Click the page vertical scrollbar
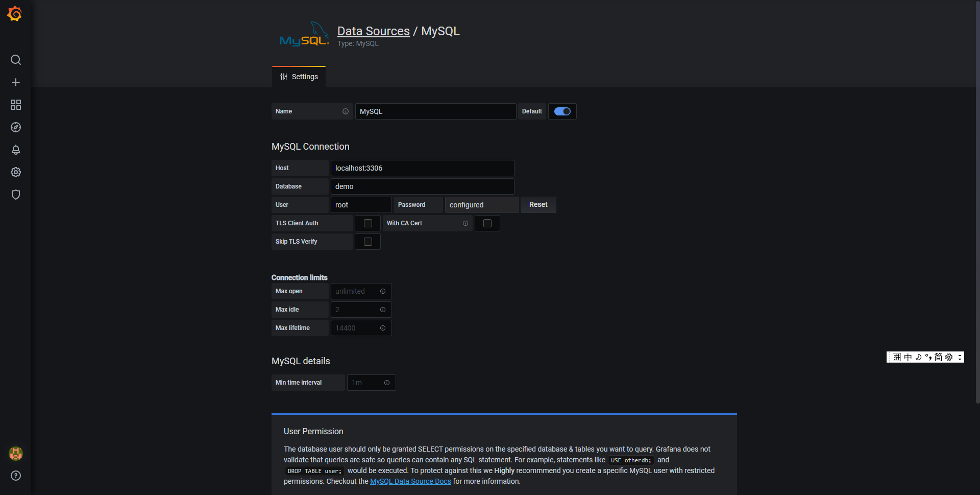Screen dimensions: 980x495 click(x=977, y=202)
